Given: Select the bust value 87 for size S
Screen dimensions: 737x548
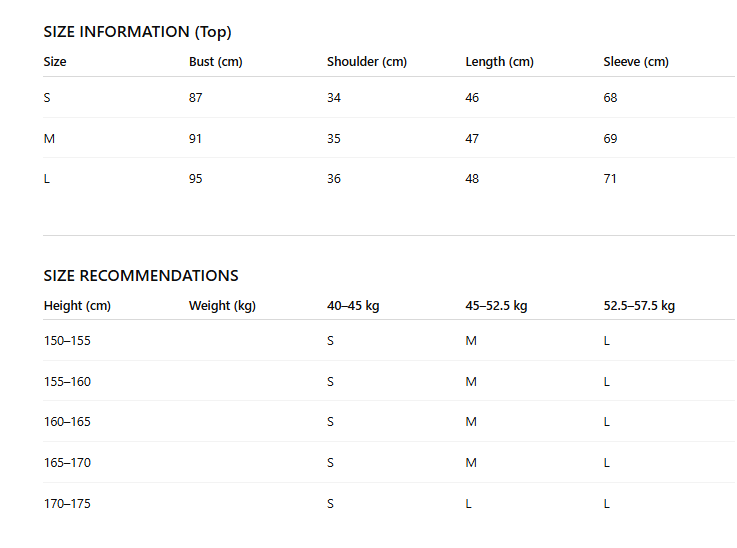Looking at the screenshot, I should pos(196,98).
